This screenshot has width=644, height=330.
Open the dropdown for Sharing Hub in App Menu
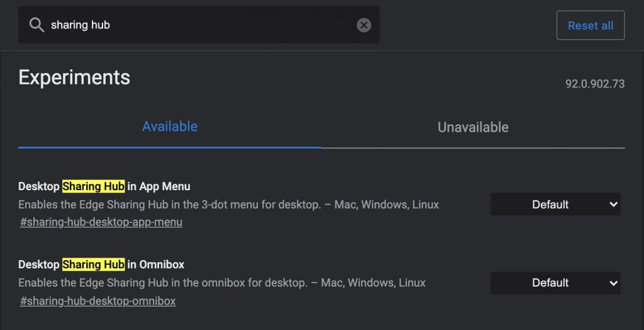click(x=555, y=204)
